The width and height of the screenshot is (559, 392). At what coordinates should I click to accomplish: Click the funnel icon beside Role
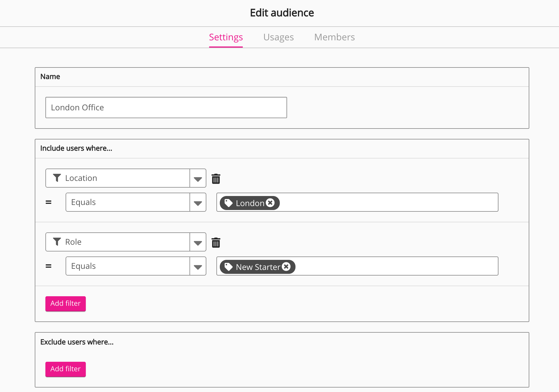(x=57, y=242)
